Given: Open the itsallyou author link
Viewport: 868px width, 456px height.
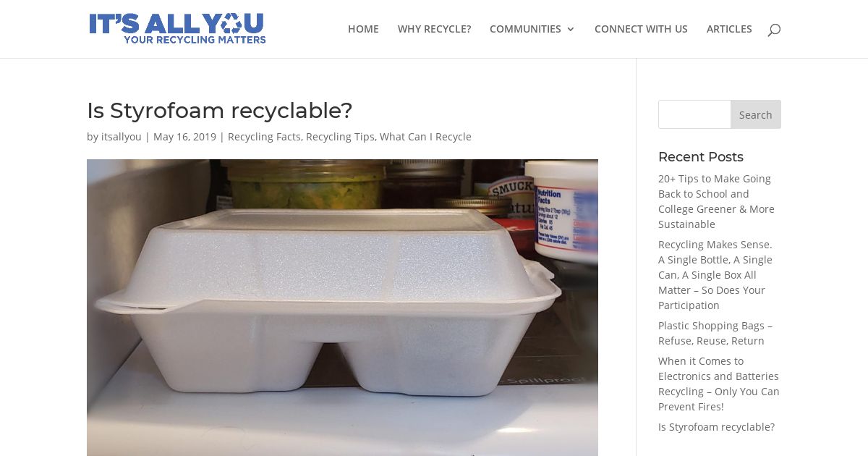Looking at the screenshot, I should 122,137.
